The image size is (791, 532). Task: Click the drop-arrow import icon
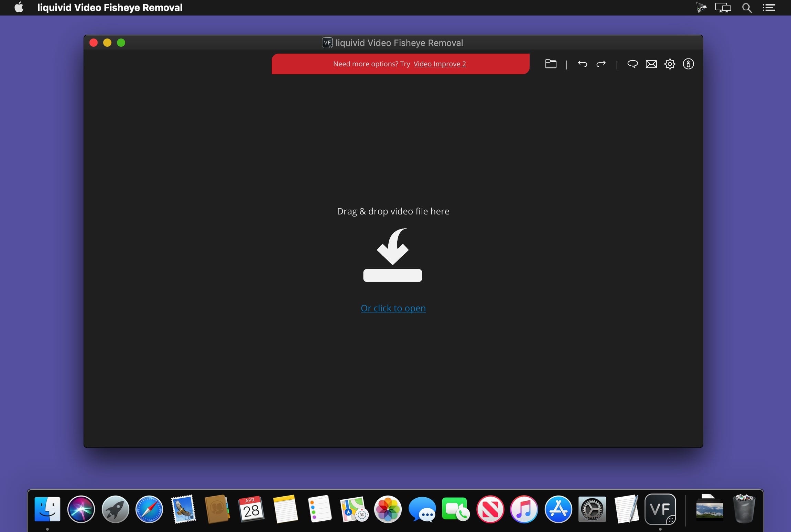pos(393,255)
